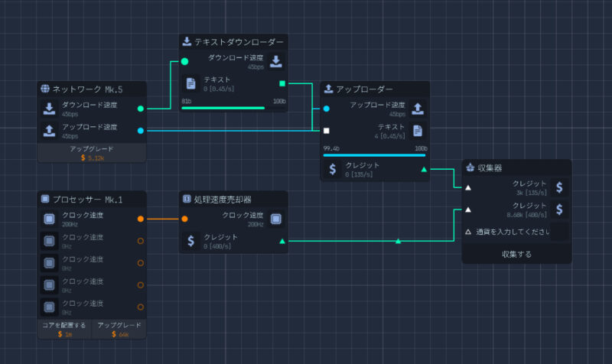612x364 pixels.
Task: Click green triangle credit output on 処理速度売却器
Action: (x=282, y=242)
